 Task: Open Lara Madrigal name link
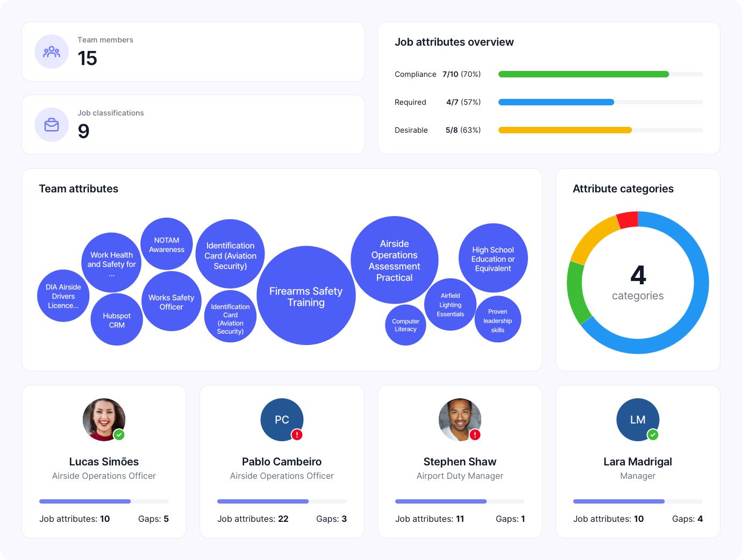(x=638, y=462)
